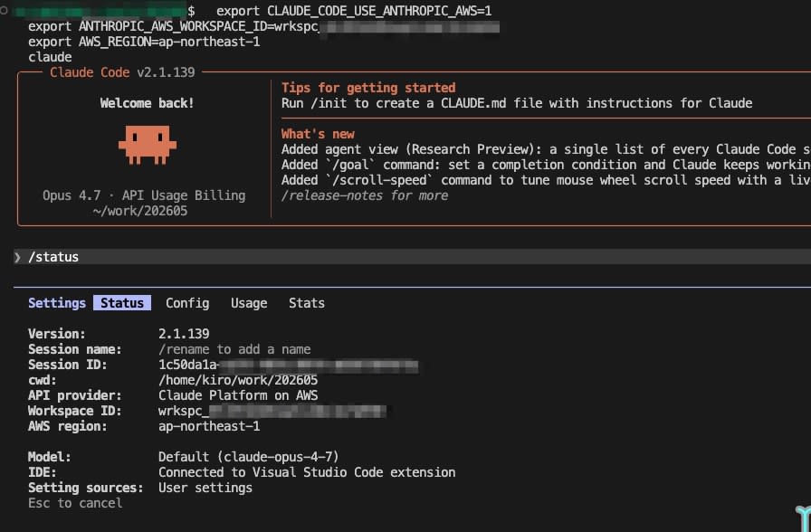Image resolution: width=811 pixels, height=532 pixels.
Task: Click the cwd value /home/kiro/work/202605
Action: 238,380
